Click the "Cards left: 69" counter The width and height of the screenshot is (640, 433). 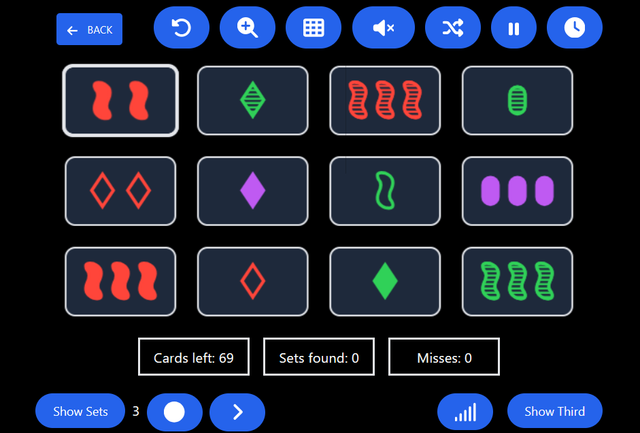click(x=194, y=357)
